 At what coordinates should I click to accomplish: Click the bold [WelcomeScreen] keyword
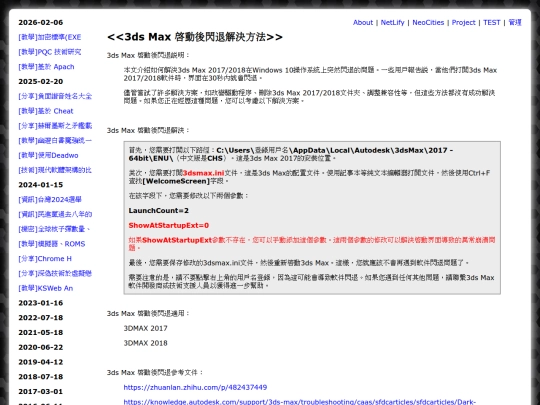pos(176,181)
